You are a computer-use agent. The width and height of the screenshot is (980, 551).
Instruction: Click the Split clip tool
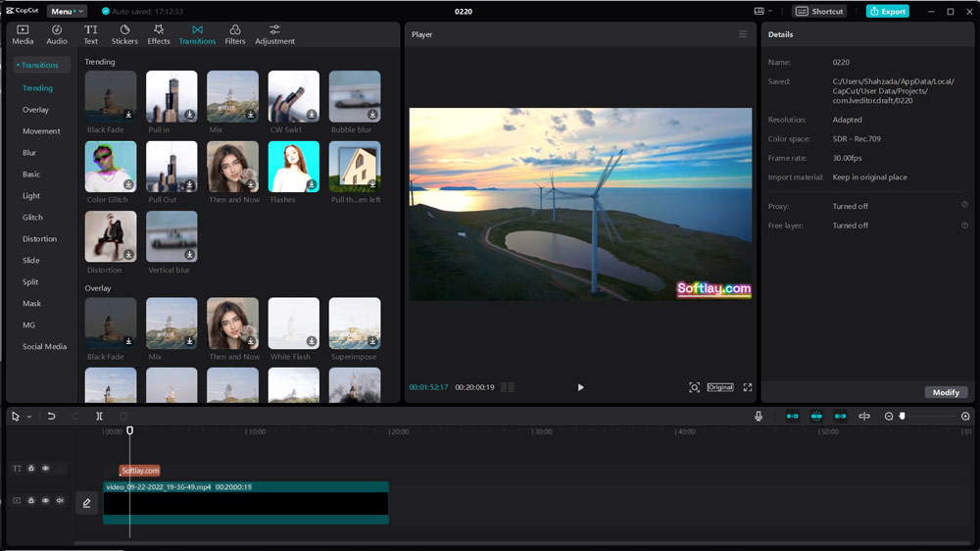99,416
